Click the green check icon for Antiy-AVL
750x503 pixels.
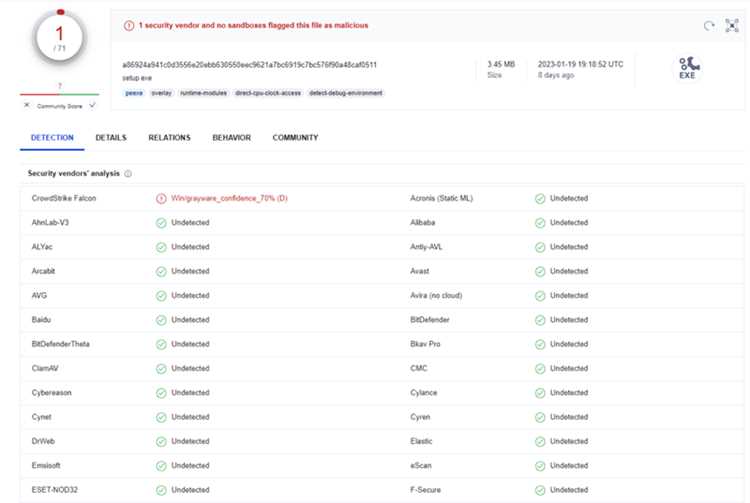pos(540,247)
